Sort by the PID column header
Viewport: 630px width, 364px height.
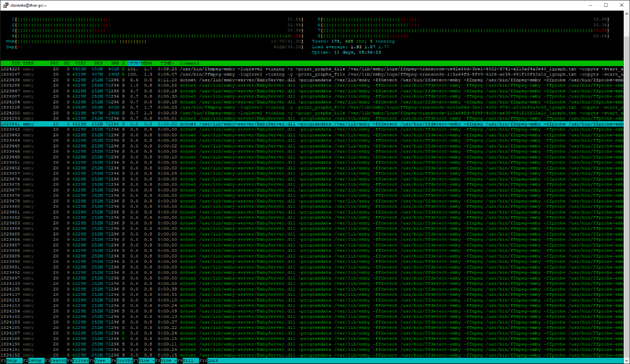(x=16, y=63)
